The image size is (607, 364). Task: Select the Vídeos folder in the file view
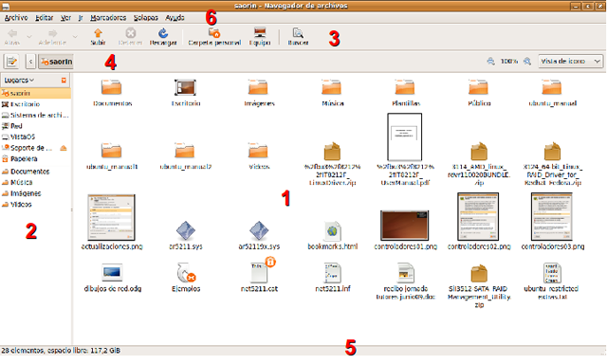[258, 150]
